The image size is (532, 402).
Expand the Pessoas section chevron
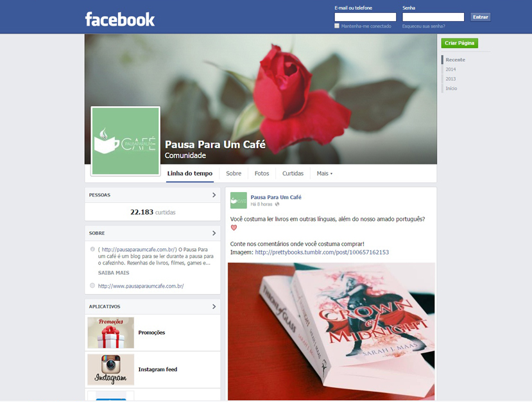[214, 195]
